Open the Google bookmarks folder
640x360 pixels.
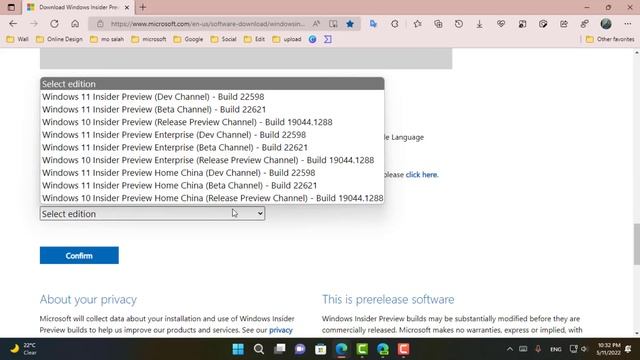pos(188,39)
